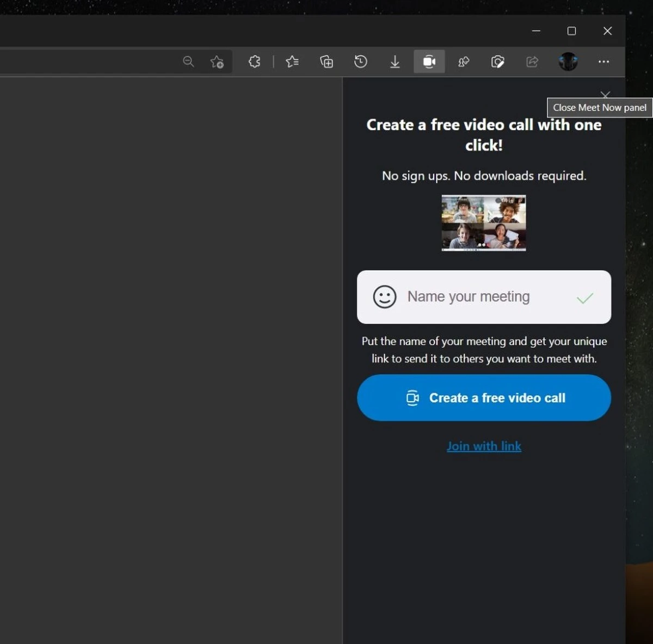Open the browser profile avatar menu
This screenshot has height=644, width=653.
point(568,61)
